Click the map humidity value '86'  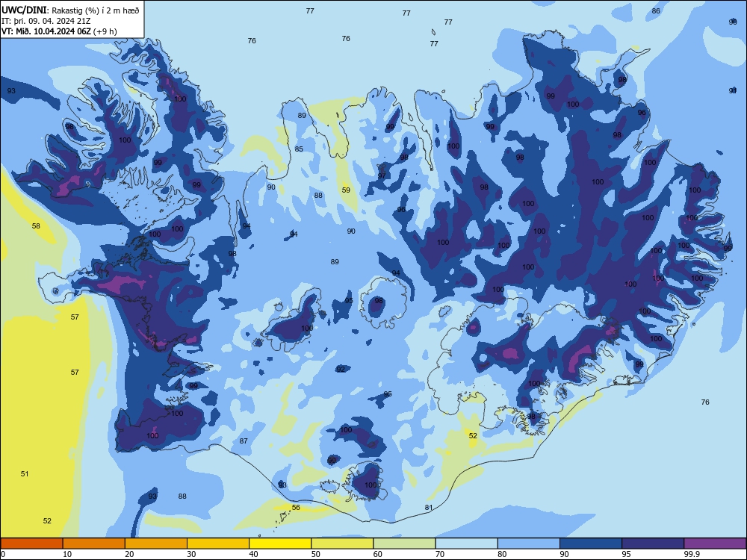coord(656,11)
